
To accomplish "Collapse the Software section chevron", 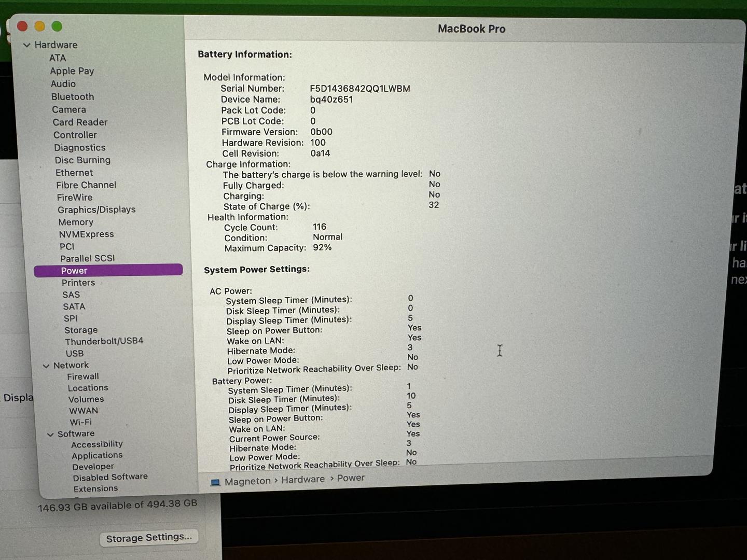I will tap(50, 435).
